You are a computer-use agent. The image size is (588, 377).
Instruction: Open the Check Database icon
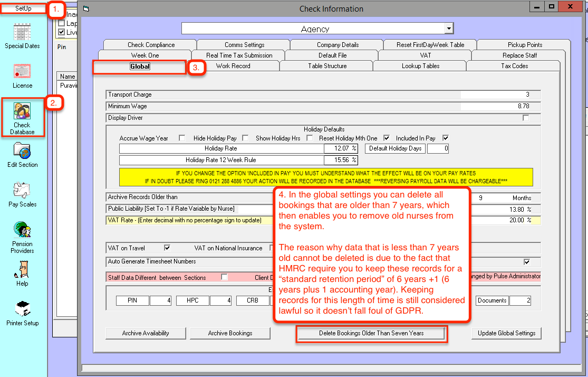click(x=22, y=112)
